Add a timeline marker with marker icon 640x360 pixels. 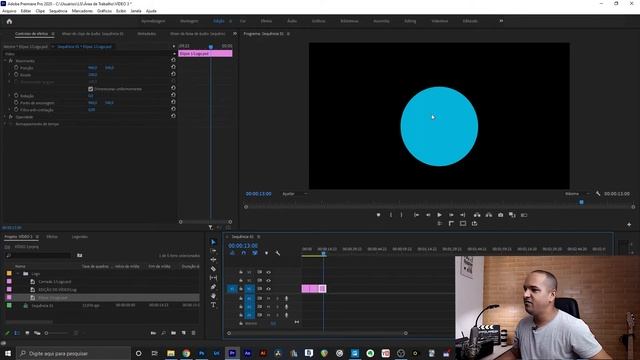click(266, 253)
